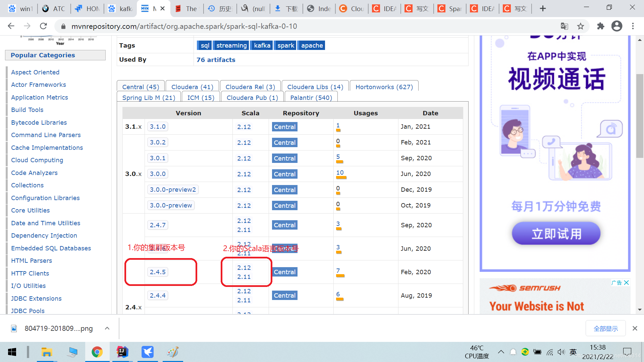The width and height of the screenshot is (644, 362).
Task: Show hidden system tray icons
Action: pos(501,352)
